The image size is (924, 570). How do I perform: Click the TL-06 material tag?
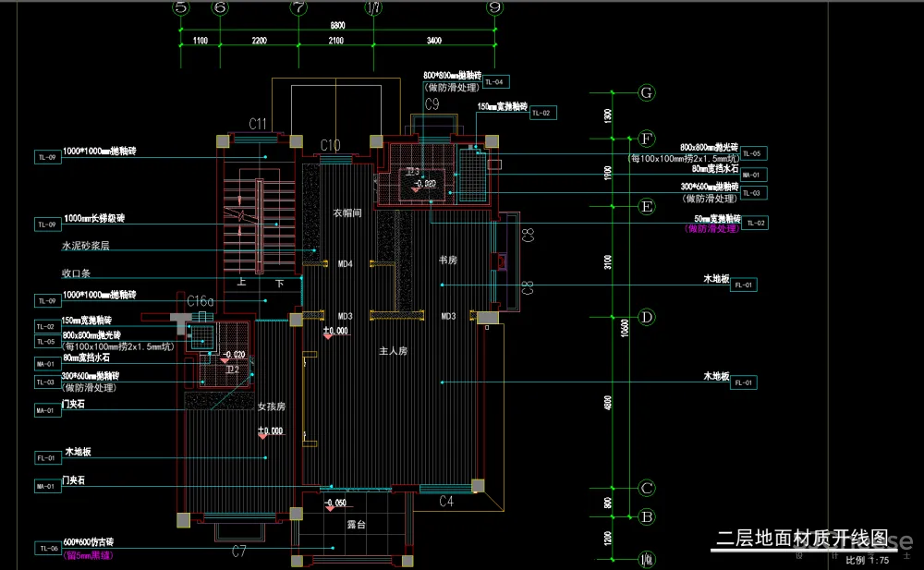pyautogui.click(x=46, y=548)
